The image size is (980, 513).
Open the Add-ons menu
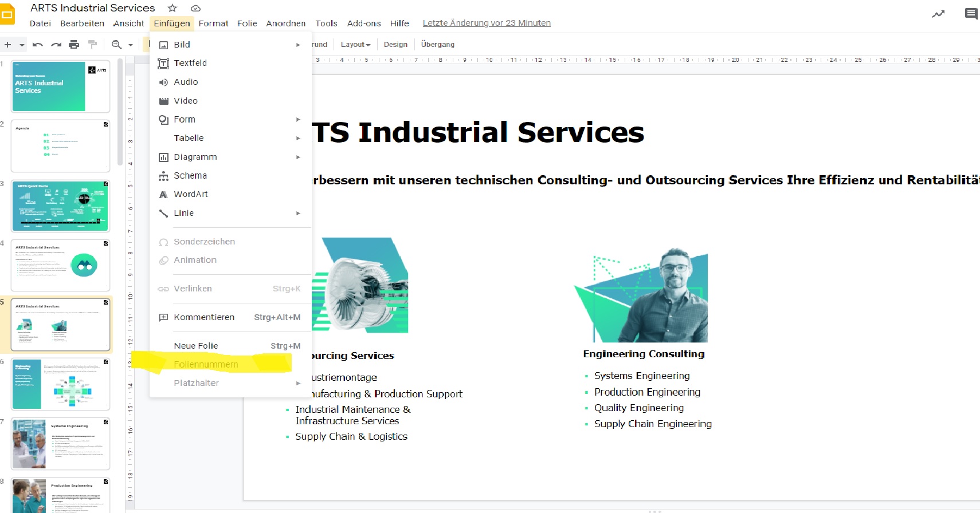click(x=364, y=23)
